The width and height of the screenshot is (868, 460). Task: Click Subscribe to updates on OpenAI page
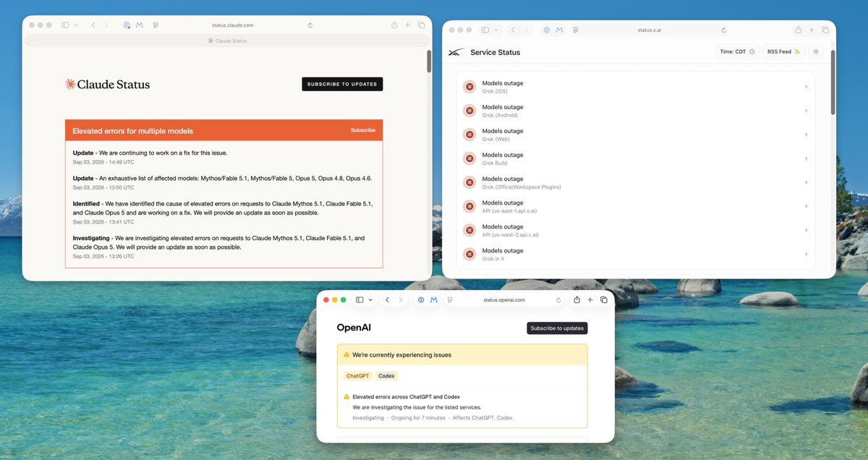(557, 328)
